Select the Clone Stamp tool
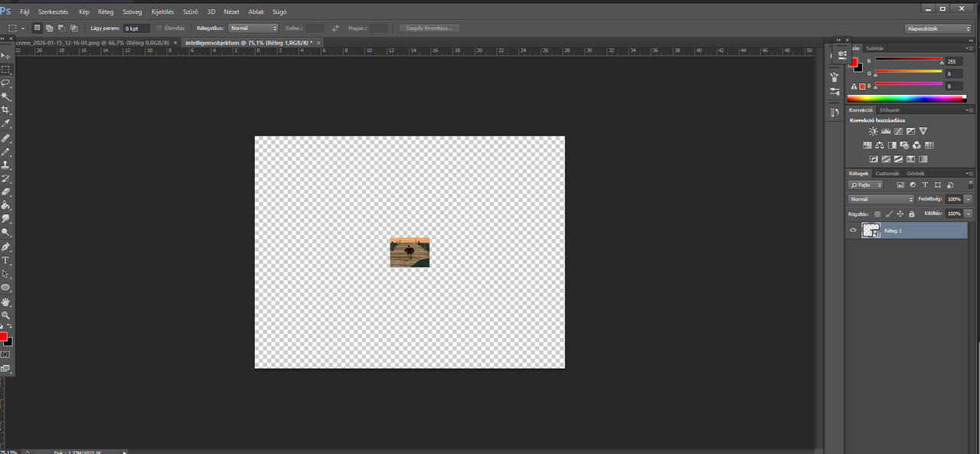Image resolution: width=980 pixels, height=454 pixels. [x=5, y=165]
